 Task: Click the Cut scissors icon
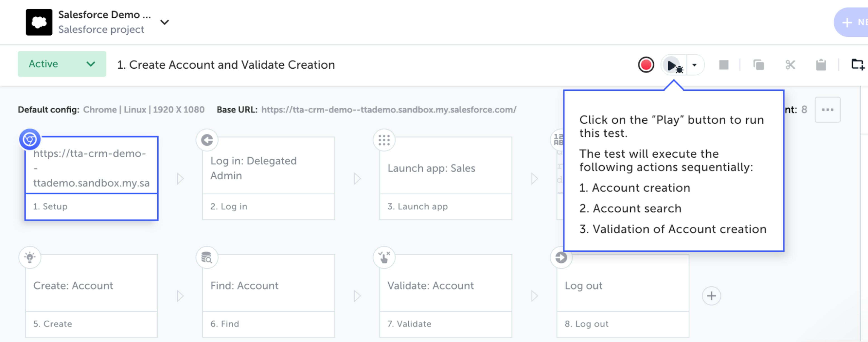790,65
